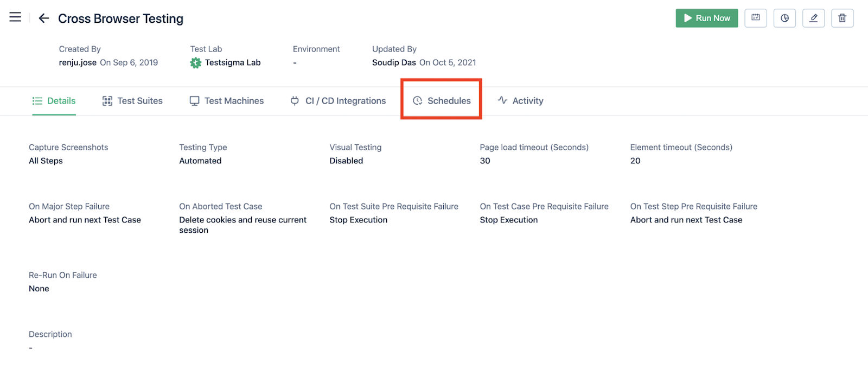Click the 'Disabled' visual testing value

click(346, 161)
